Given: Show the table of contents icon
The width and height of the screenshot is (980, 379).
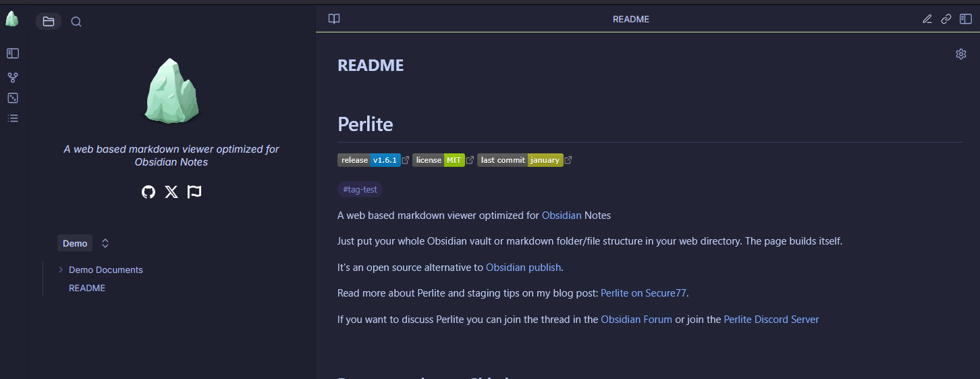Looking at the screenshot, I should click(13, 118).
